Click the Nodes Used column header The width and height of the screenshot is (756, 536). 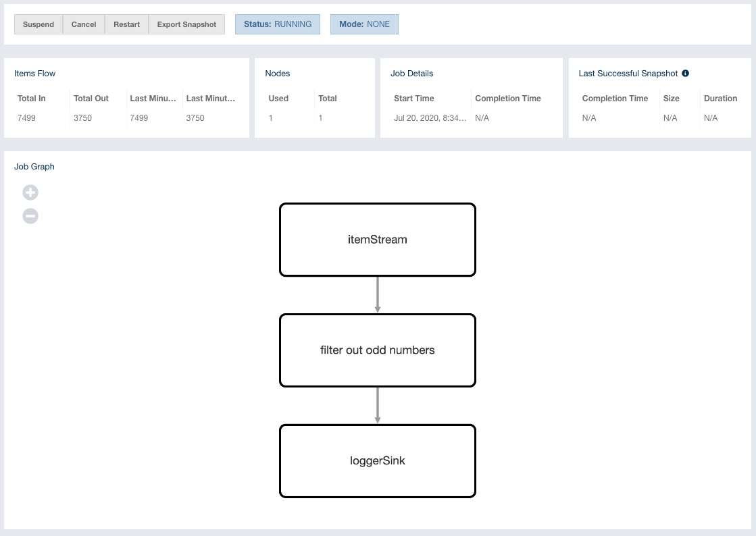[278, 99]
